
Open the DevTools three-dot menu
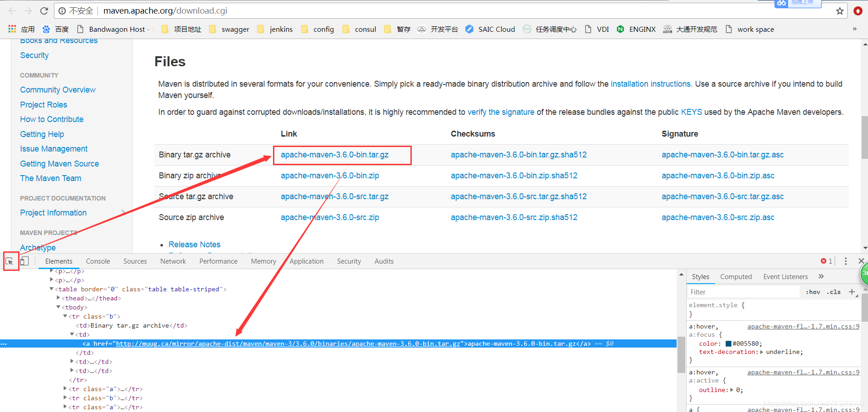pos(846,261)
